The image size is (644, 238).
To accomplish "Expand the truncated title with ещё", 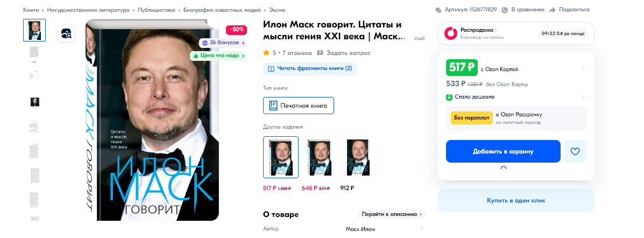I will 419,38.
